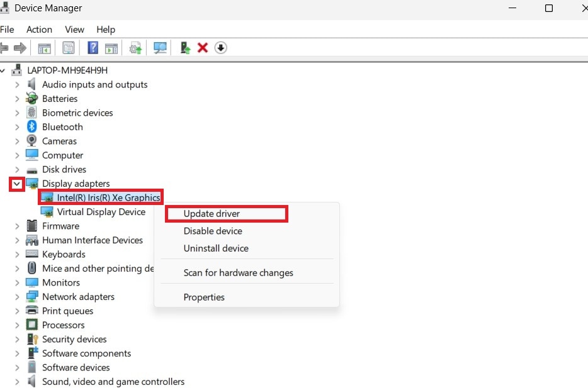588x388 pixels.
Task: Open the Action menu
Action: click(x=39, y=30)
